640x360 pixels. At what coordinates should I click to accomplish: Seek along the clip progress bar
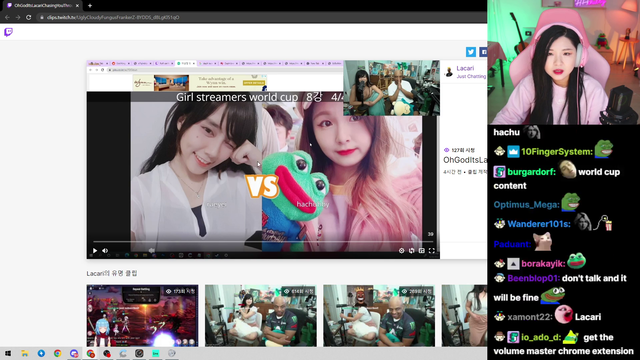click(x=263, y=242)
